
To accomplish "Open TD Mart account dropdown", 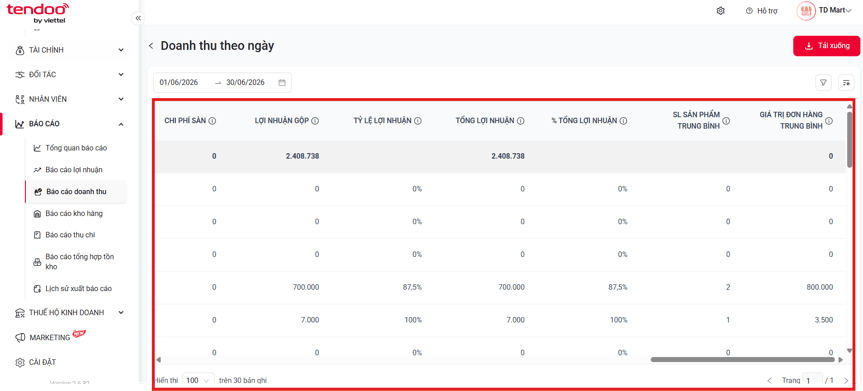I will pos(824,10).
